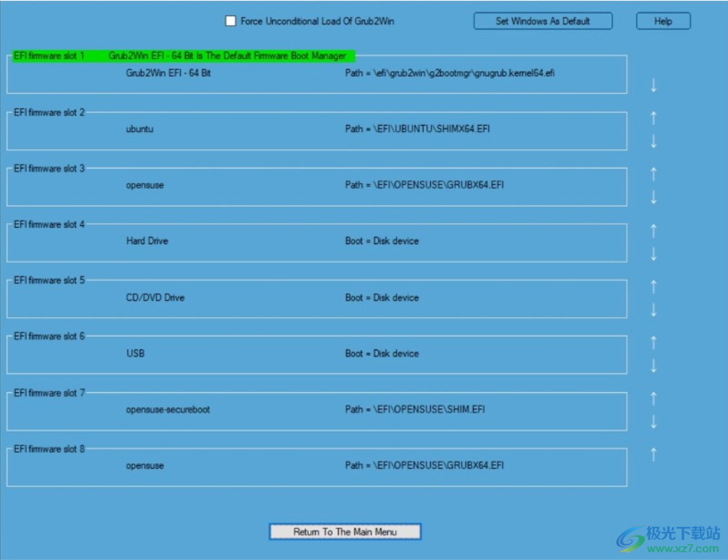Click 'Boot = Disk device' for Hard Drive

[x=382, y=241]
